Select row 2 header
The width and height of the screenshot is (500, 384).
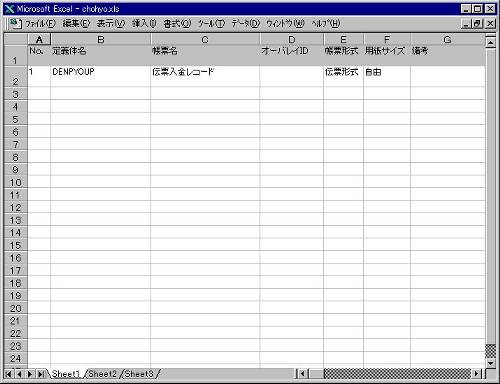pyautogui.click(x=16, y=77)
